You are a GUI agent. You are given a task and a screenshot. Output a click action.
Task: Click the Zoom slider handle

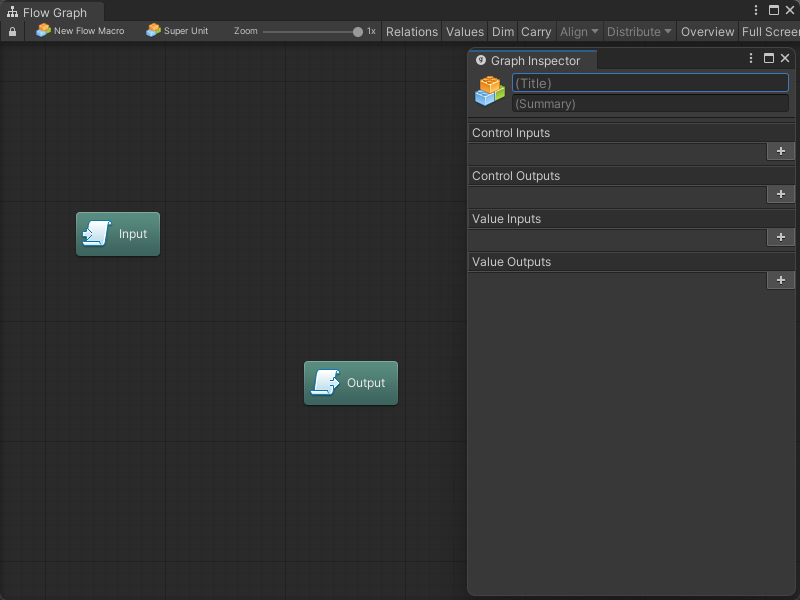(358, 32)
